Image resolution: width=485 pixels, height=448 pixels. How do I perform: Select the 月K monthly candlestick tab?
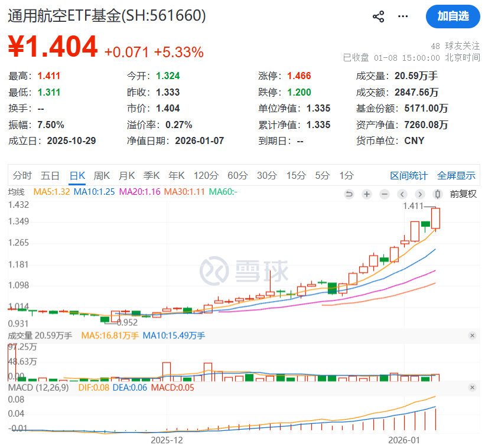tap(126, 175)
